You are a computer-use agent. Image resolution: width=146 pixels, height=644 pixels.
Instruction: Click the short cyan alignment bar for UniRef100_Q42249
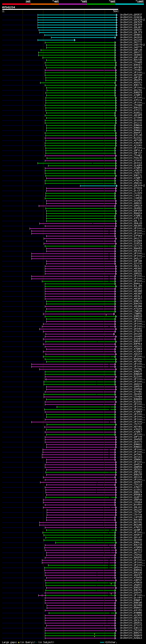click(56, 40)
